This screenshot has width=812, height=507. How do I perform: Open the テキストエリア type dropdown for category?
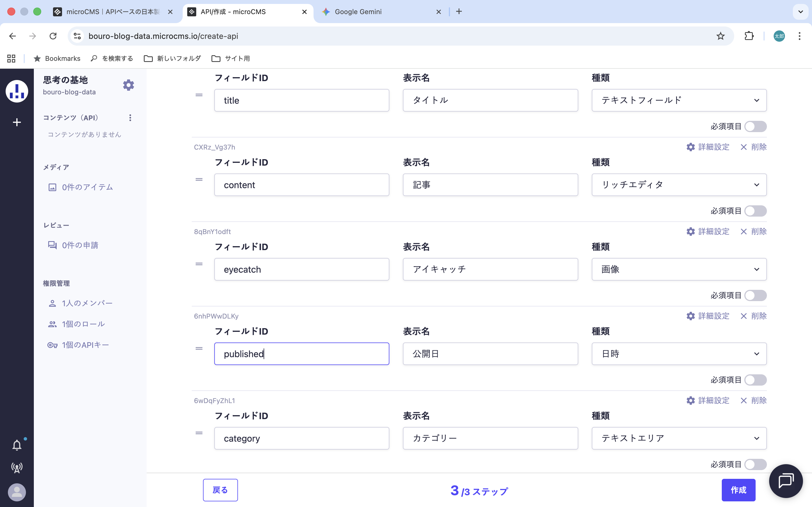(679, 438)
